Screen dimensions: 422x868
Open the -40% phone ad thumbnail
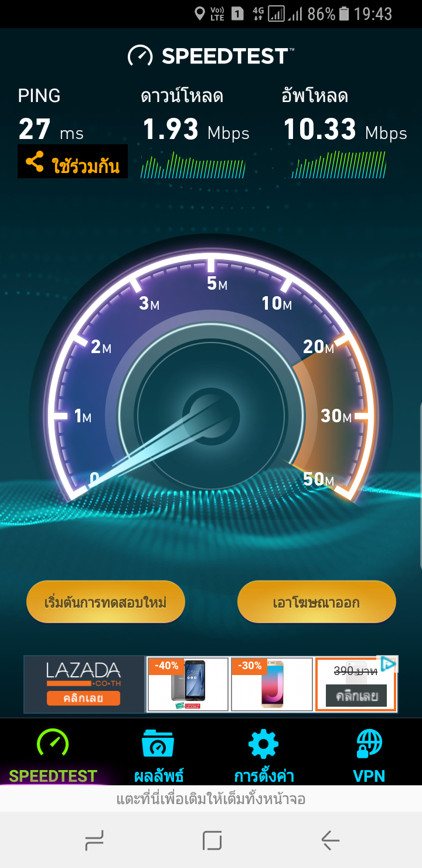coord(188,684)
